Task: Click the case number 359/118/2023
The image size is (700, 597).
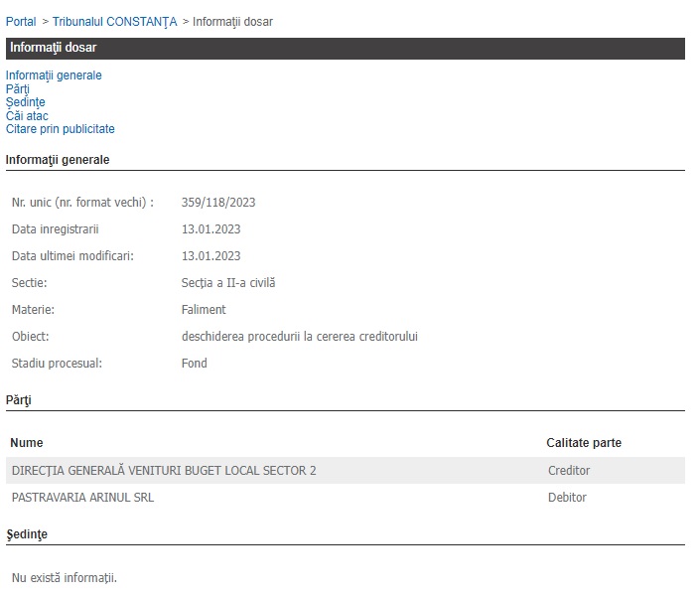Action: coord(218,203)
